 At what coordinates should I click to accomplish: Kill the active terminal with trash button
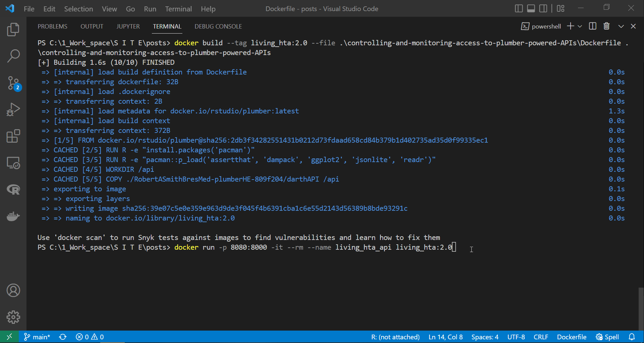[x=606, y=26]
